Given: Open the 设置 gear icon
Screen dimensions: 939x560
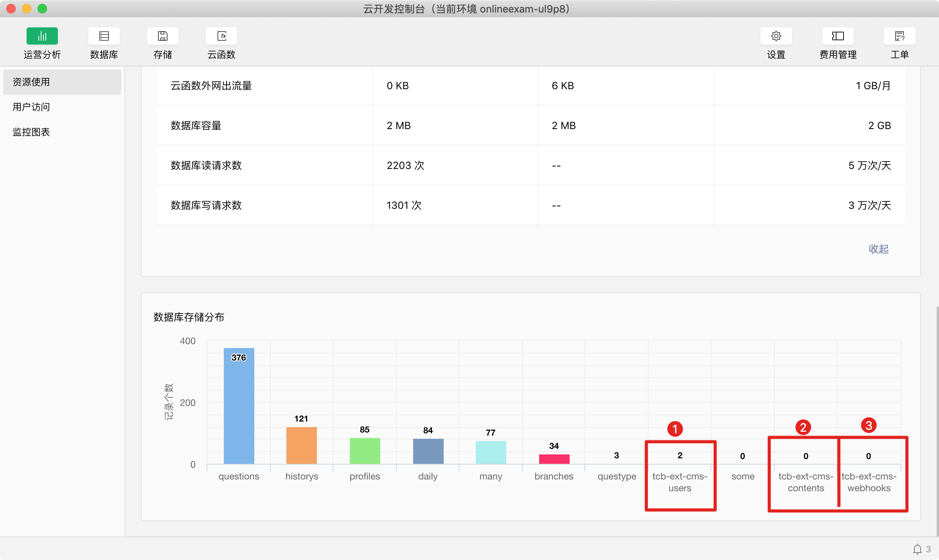Looking at the screenshot, I should (x=776, y=36).
